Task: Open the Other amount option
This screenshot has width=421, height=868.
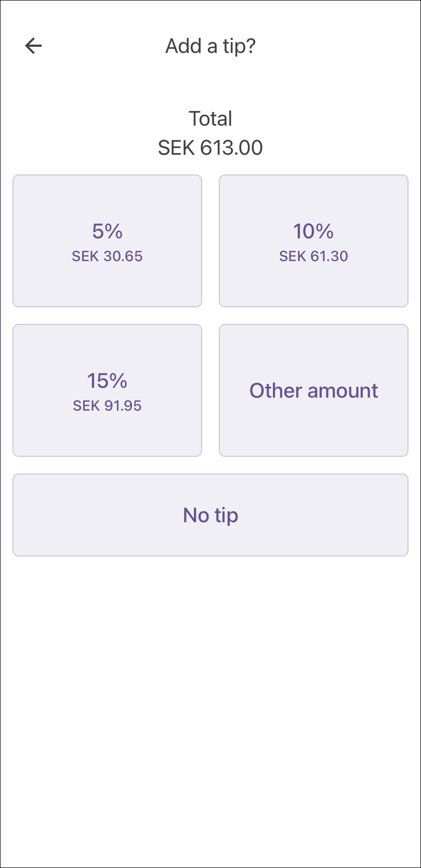Action: pos(313,390)
